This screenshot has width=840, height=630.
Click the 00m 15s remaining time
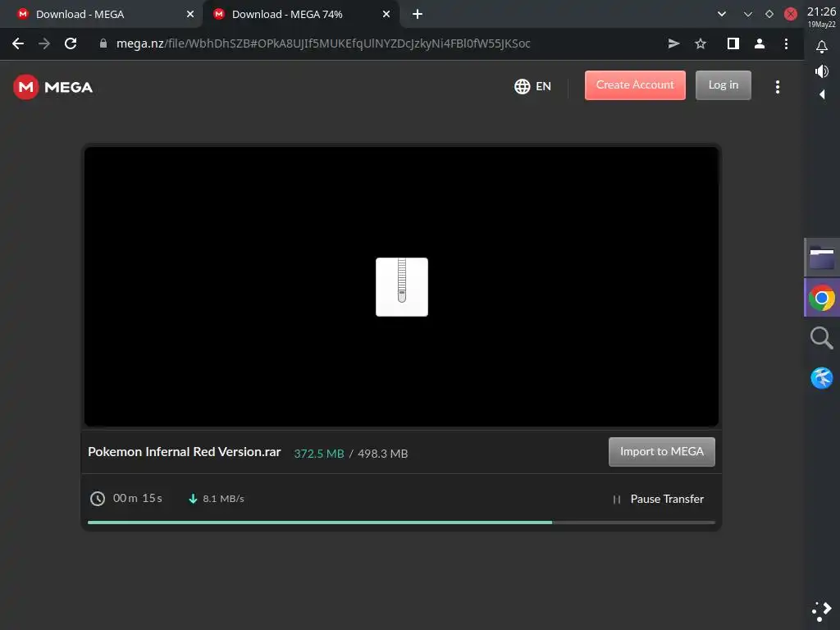(137, 498)
